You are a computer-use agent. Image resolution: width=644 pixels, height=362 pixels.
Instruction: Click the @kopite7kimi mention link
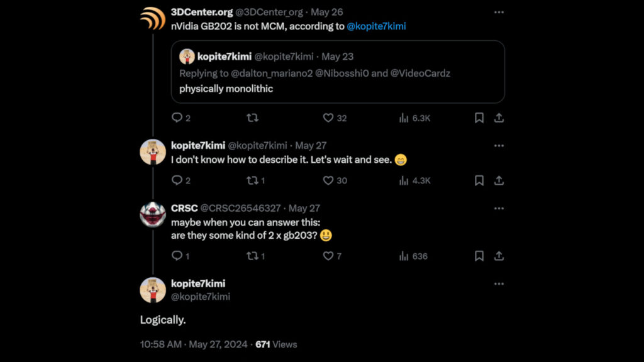[376, 26]
